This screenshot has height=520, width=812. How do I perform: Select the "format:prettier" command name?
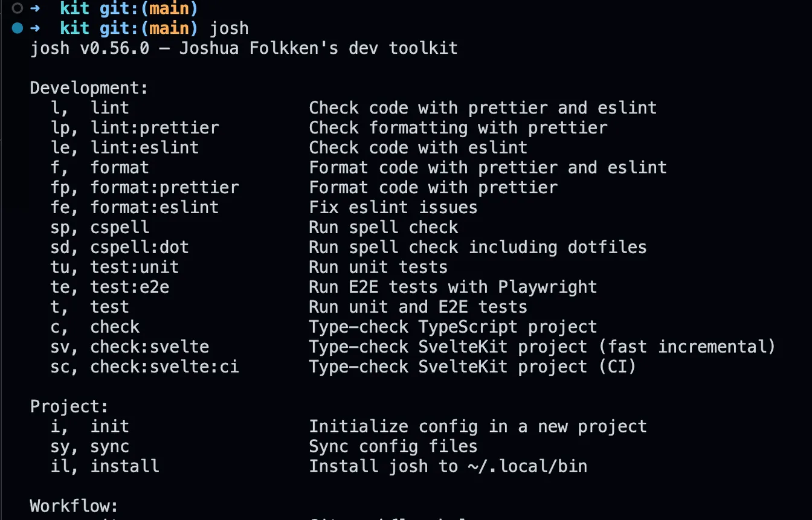[164, 188]
